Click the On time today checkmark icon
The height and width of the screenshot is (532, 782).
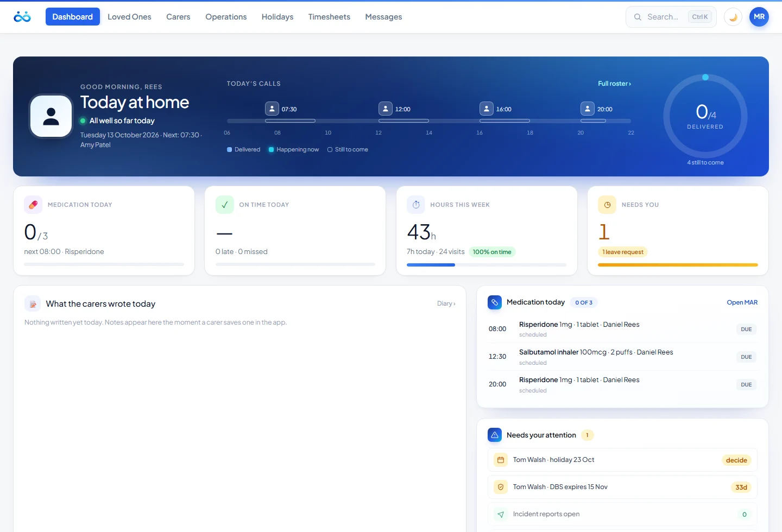[x=225, y=205]
